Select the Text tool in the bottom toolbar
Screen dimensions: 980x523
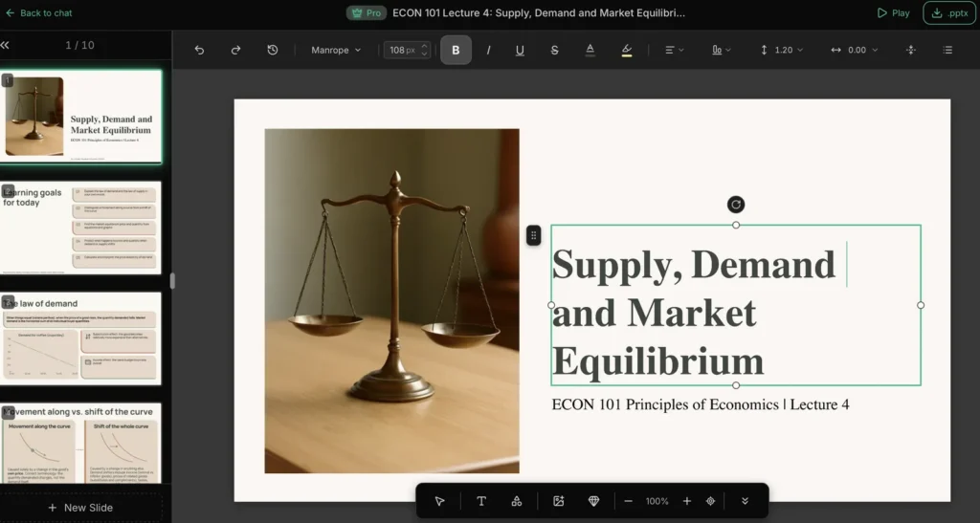(481, 501)
